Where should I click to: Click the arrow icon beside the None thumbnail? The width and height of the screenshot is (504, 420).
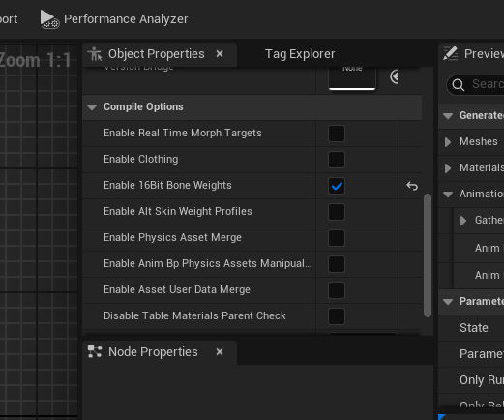[394, 76]
